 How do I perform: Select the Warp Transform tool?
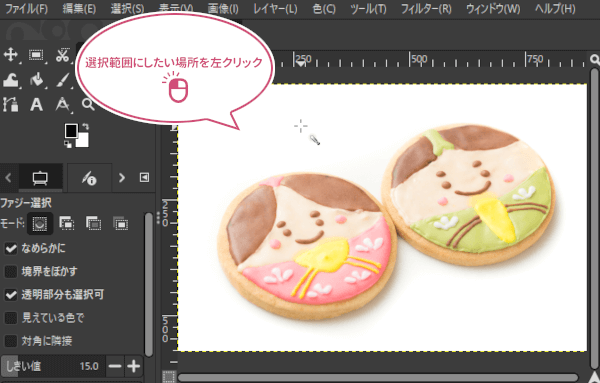pos(10,80)
